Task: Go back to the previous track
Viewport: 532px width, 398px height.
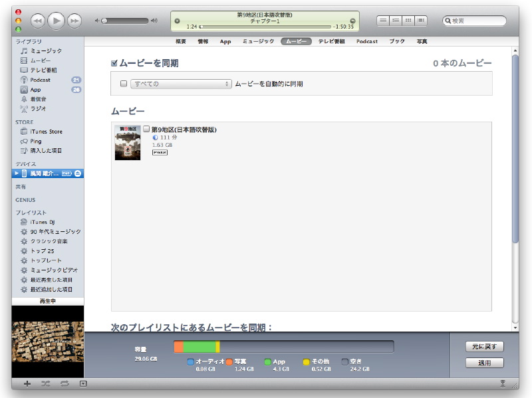Action: pos(38,21)
